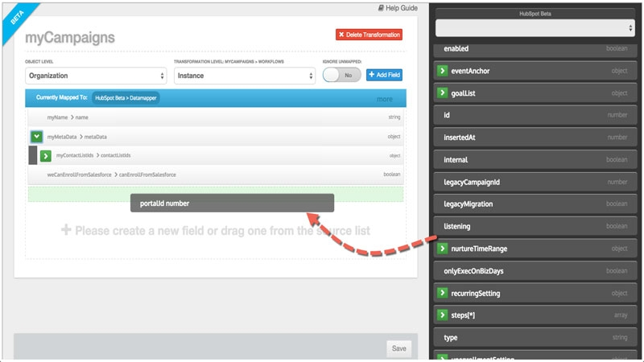Screen dimensions: 644x362
Task: Expand the goalList object
Action: point(442,93)
